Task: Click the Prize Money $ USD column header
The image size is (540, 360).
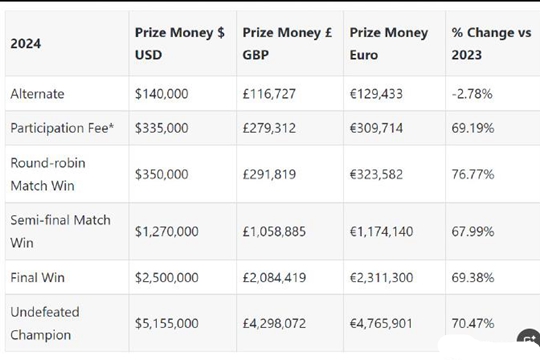Action: (x=179, y=44)
